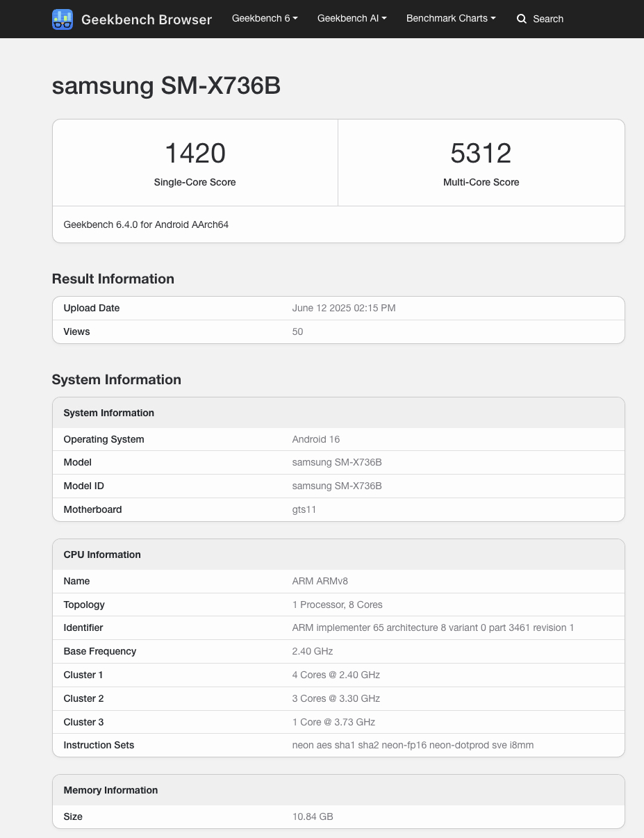Select the Upload Date value June 12 2025

coord(344,308)
